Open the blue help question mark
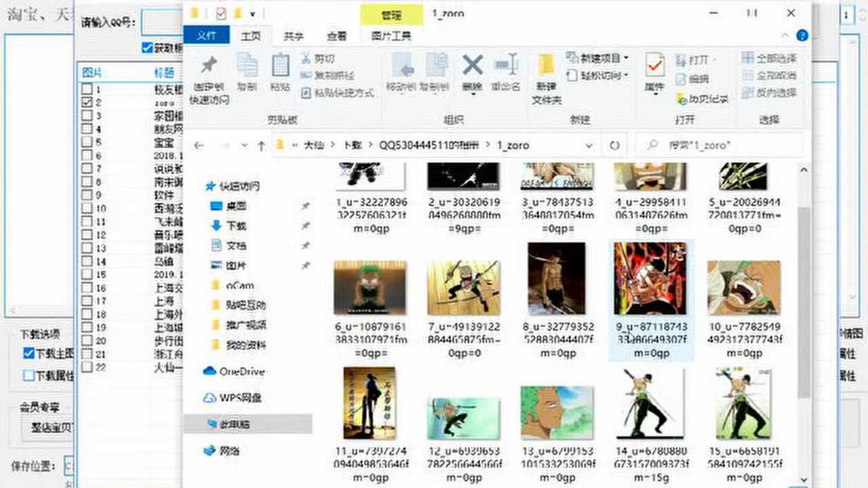This screenshot has height=488, width=868. pos(802,36)
